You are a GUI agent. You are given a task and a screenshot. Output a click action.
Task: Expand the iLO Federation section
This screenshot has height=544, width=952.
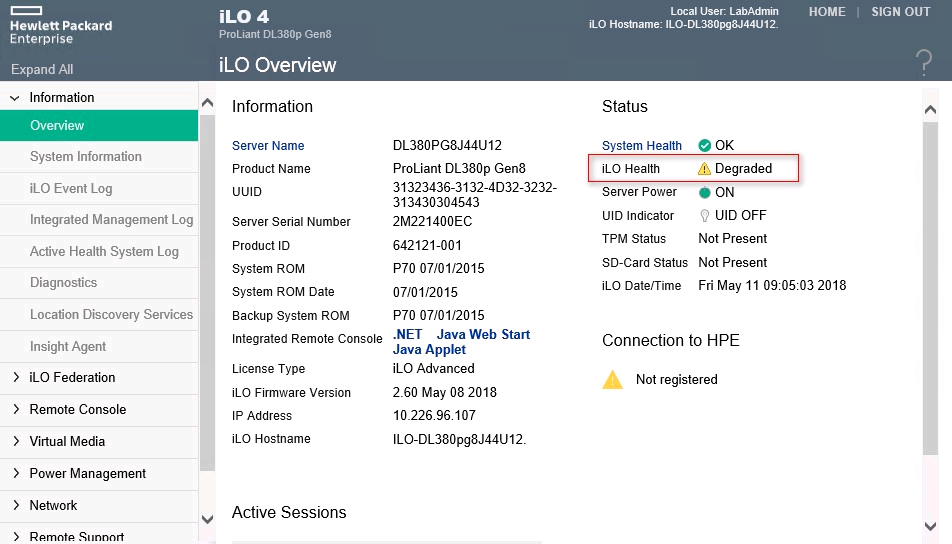[15, 378]
